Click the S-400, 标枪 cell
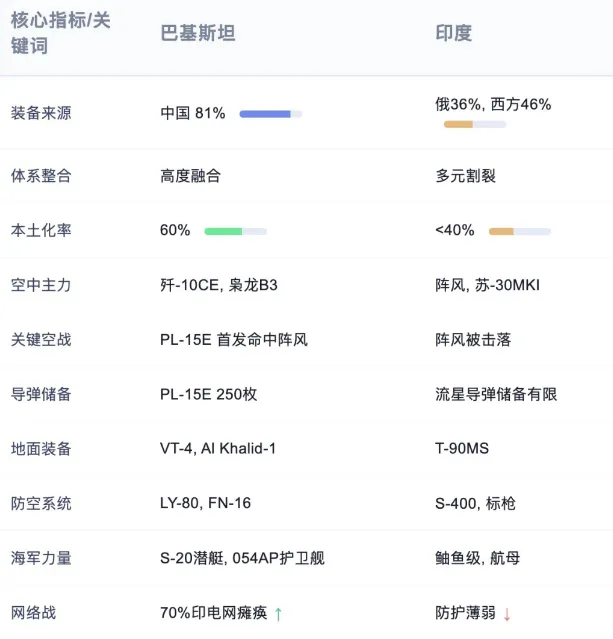The width and height of the screenshot is (613, 639). click(475, 503)
